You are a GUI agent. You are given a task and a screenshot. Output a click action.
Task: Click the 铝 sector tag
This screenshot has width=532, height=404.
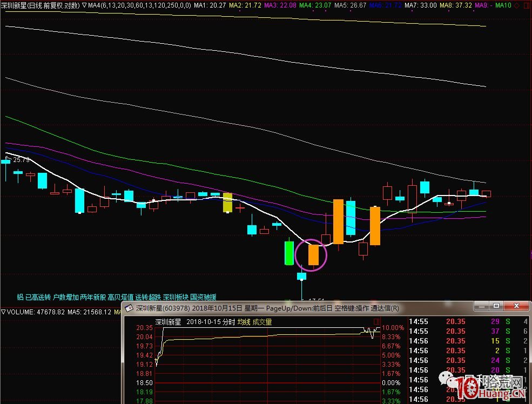tap(21, 297)
